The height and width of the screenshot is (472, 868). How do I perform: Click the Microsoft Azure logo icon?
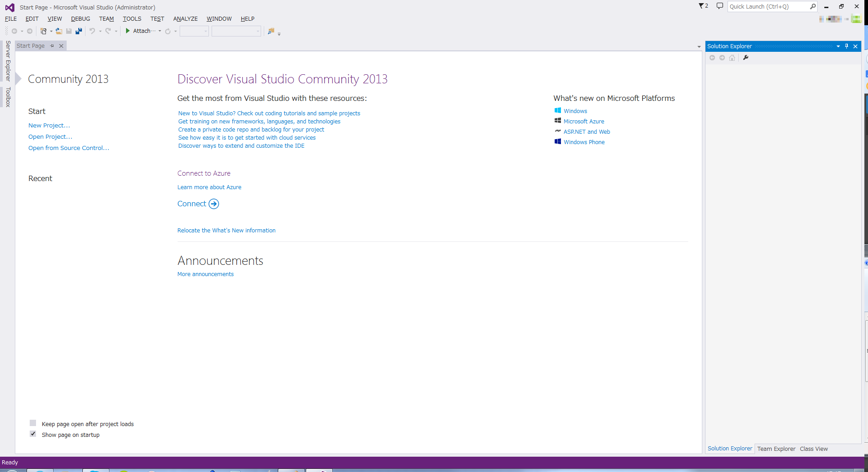558,121
